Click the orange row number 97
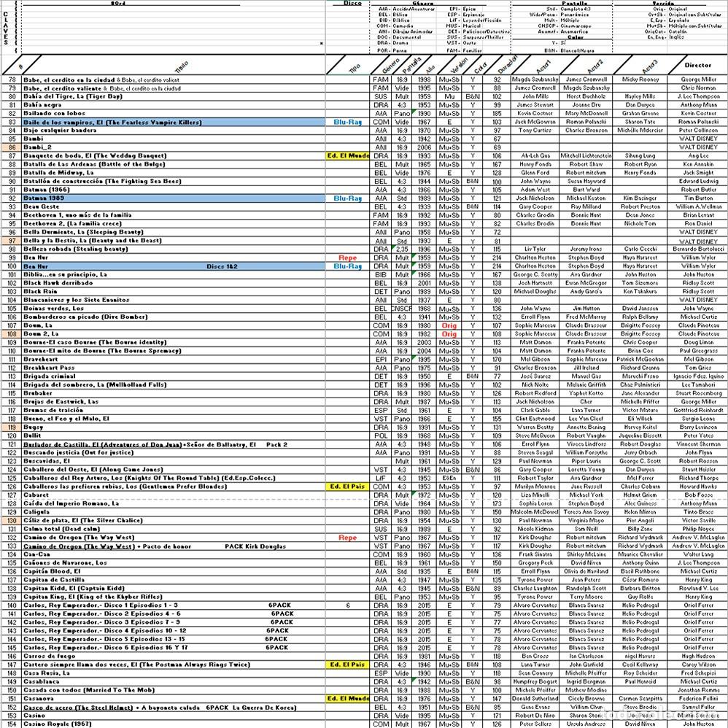 12,241
